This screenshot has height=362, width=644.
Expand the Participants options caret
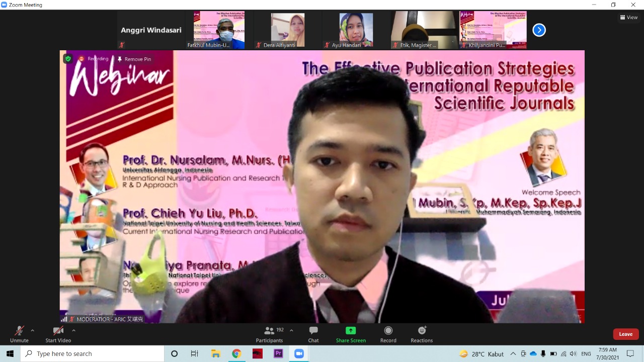pyautogui.click(x=291, y=330)
